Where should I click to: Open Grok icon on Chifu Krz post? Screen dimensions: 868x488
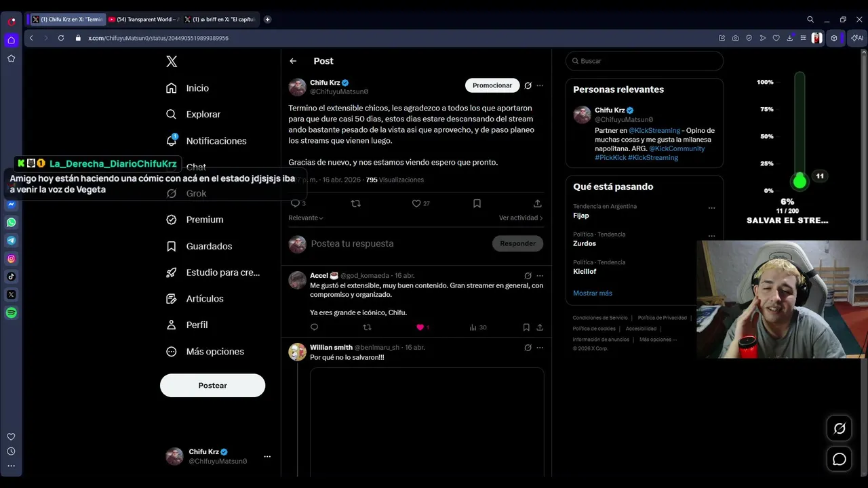coord(528,85)
